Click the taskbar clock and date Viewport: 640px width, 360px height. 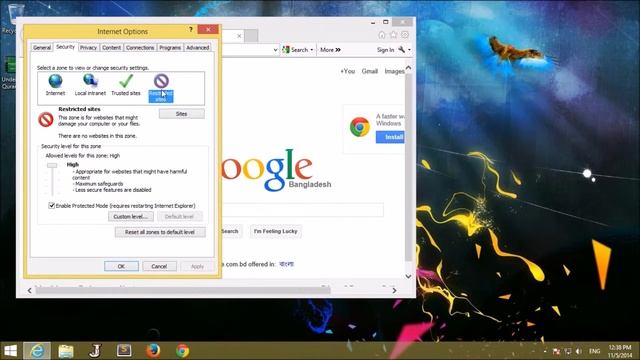click(x=620, y=351)
